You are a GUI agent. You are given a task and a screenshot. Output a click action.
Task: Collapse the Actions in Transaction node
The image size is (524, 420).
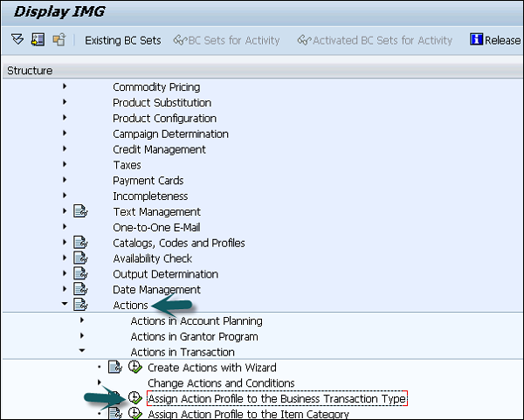[82, 352]
